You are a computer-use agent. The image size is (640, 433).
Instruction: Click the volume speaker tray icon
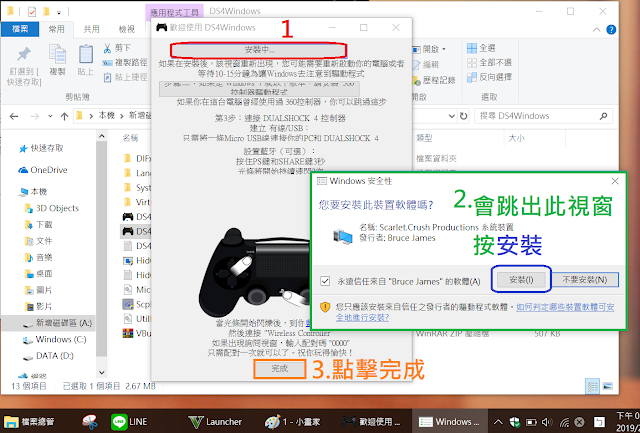[547, 422]
